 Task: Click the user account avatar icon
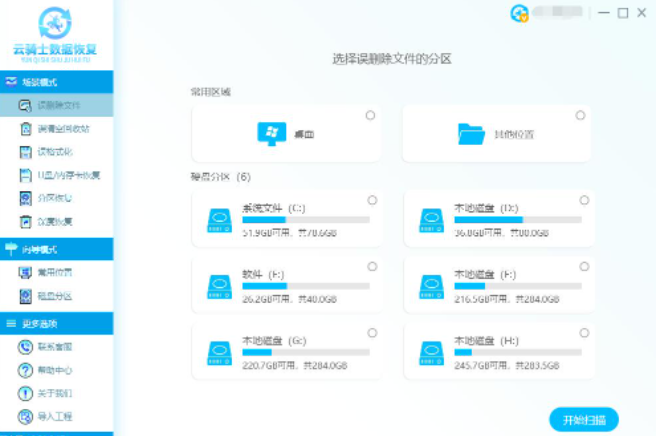click(519, 13)
